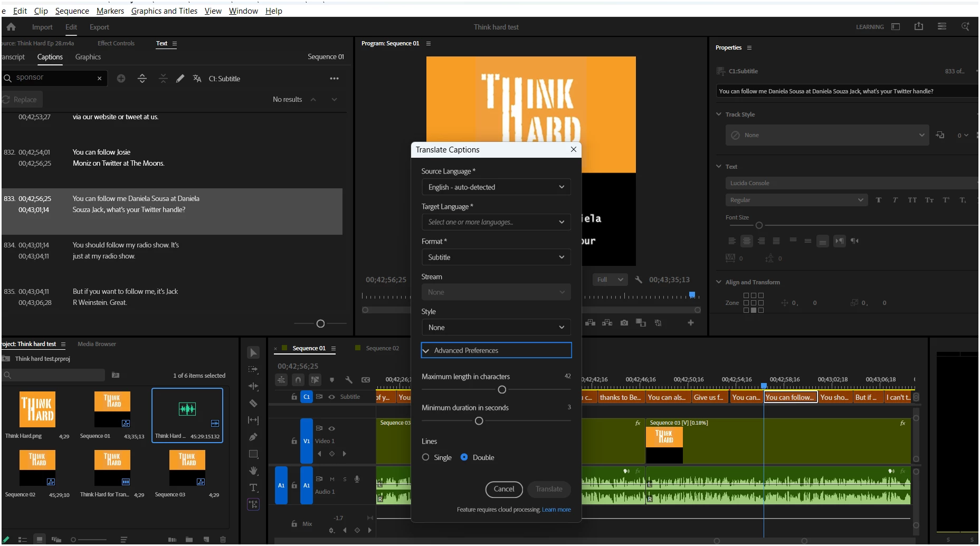
Task: Toggle timeline snapping magnet
Action: pyautogui.click(x=298, y=380)
